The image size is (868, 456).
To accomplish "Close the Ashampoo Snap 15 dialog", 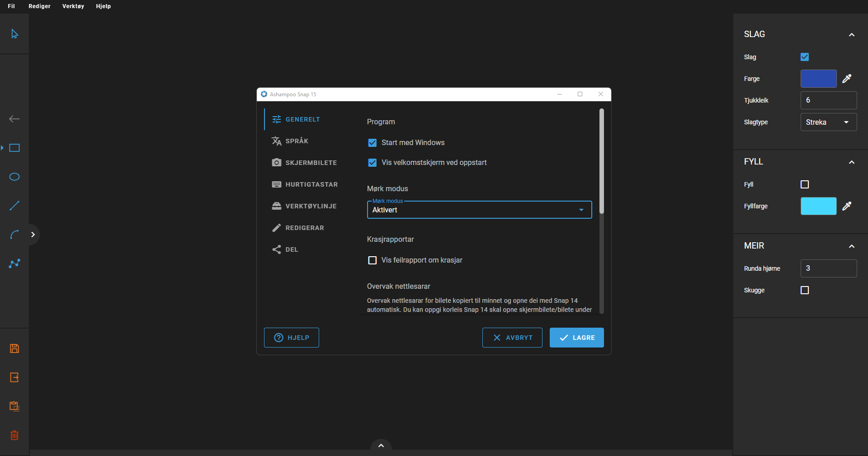I will pyautogui.click(x=601, y=94).
